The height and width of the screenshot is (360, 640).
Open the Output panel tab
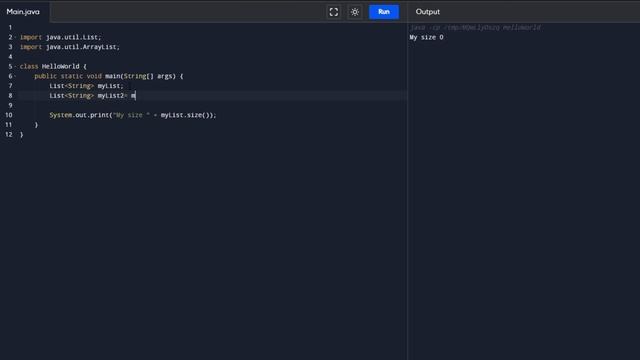coord(427,12)
